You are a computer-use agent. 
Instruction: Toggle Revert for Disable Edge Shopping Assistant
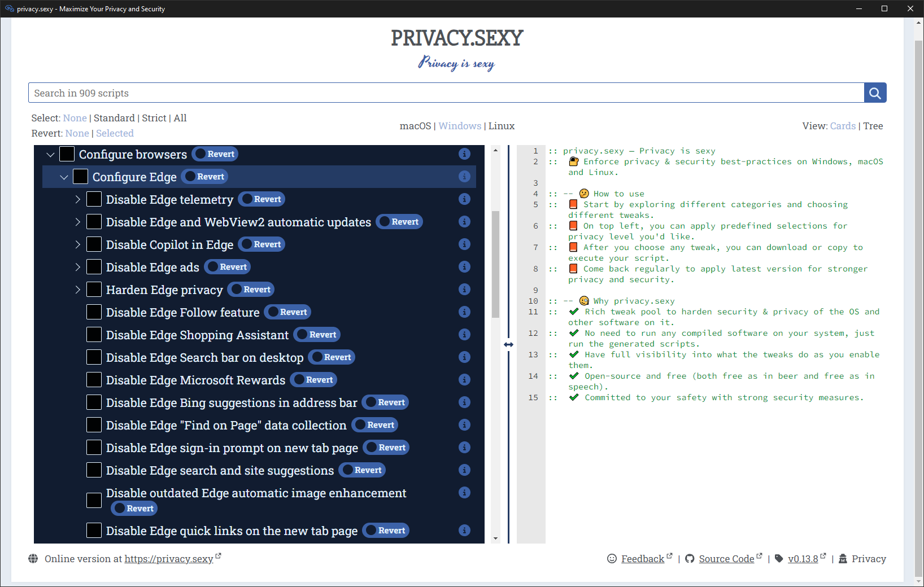pos(317,335)
